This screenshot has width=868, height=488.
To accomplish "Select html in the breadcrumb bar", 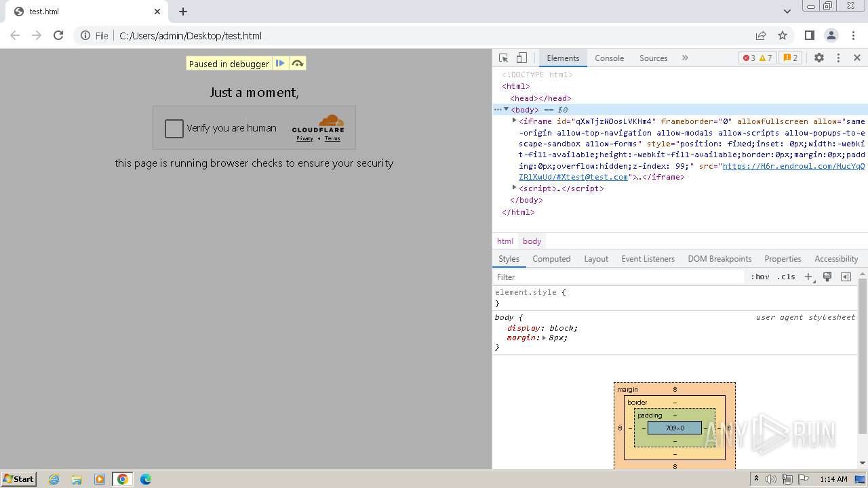I will (505, 241).
